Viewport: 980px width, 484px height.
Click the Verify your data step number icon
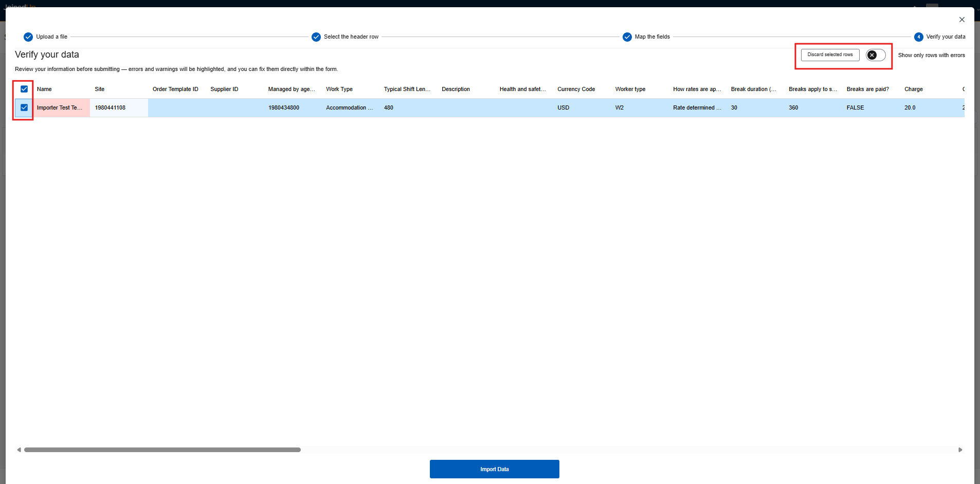[x=919, y=37]
